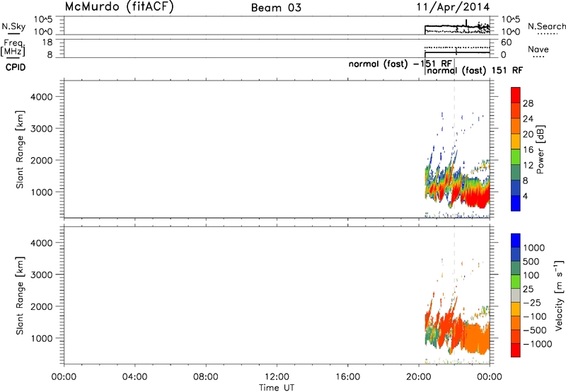Click the gray -25 to 25 Velocity colorbar segment
Viewport: 566px width, 392px height.
(516, 296)
